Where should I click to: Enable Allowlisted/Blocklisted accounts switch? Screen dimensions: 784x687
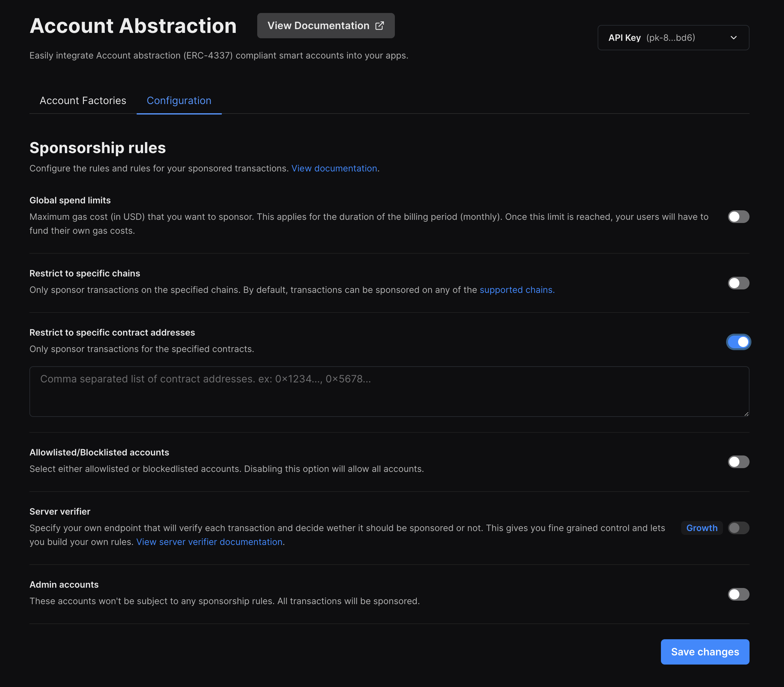coord(738,461)
